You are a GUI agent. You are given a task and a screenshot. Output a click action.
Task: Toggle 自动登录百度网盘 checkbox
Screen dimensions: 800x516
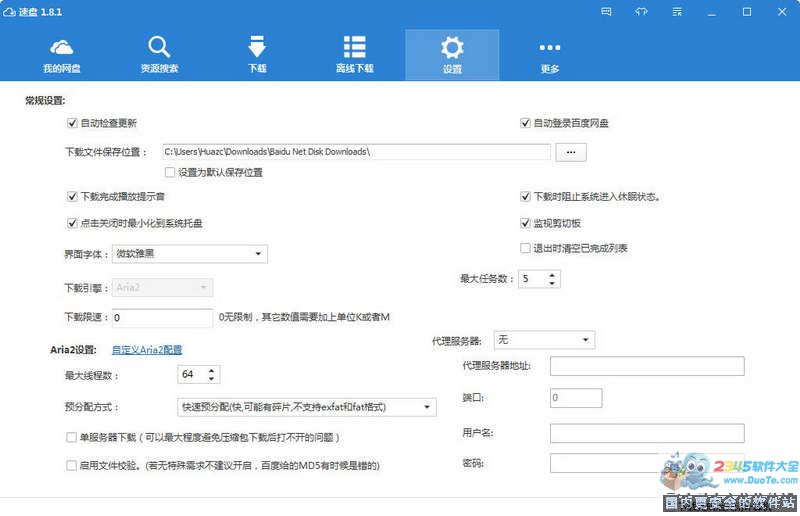(x=525, y=123)
